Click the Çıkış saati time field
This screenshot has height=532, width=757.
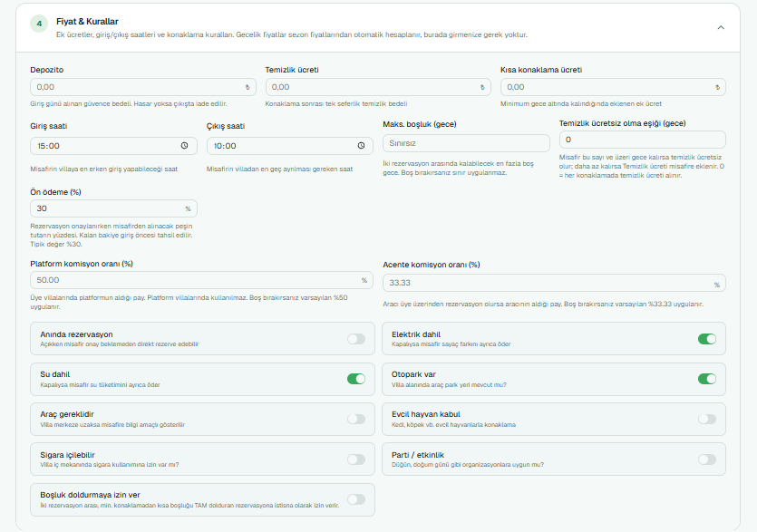point(290,146)
